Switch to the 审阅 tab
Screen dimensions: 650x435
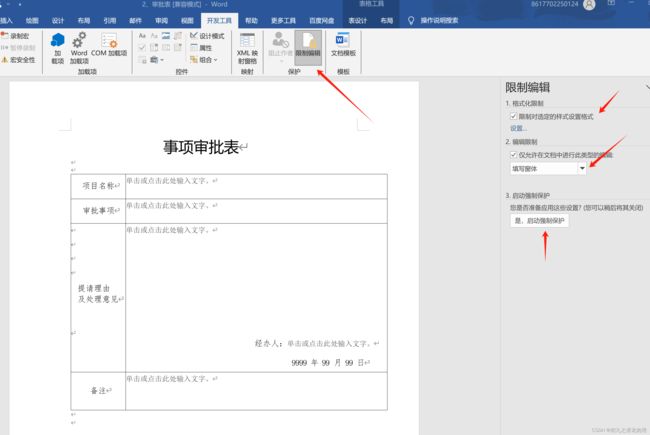coord(161,20)
